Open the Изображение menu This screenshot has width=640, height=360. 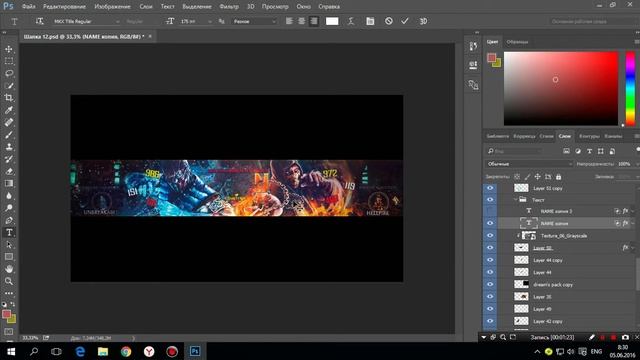pos(112,7)
